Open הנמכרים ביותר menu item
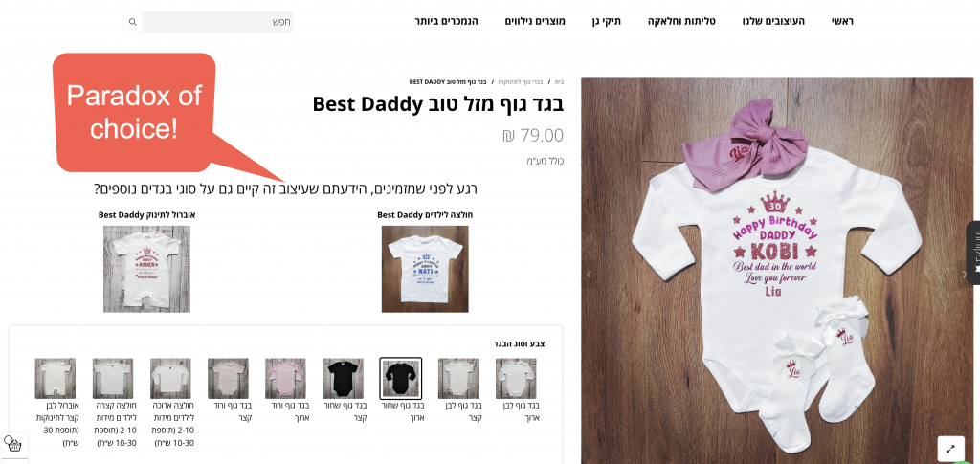Image resolution: width=980 pixels, height=464 pixels. click(x=446, y=21)
